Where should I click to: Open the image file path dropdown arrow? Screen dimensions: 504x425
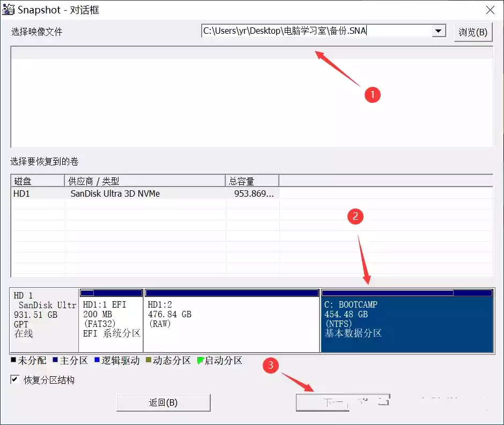(439, 31)
